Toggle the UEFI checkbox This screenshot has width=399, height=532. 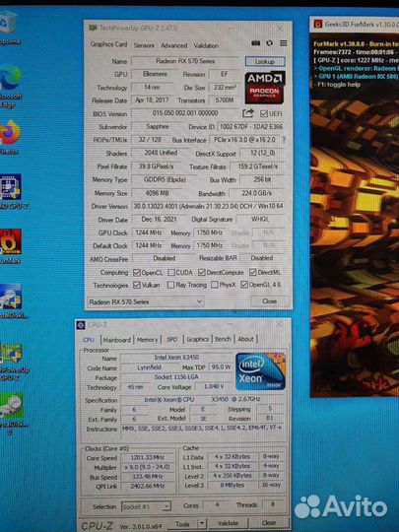pos(264,113)
